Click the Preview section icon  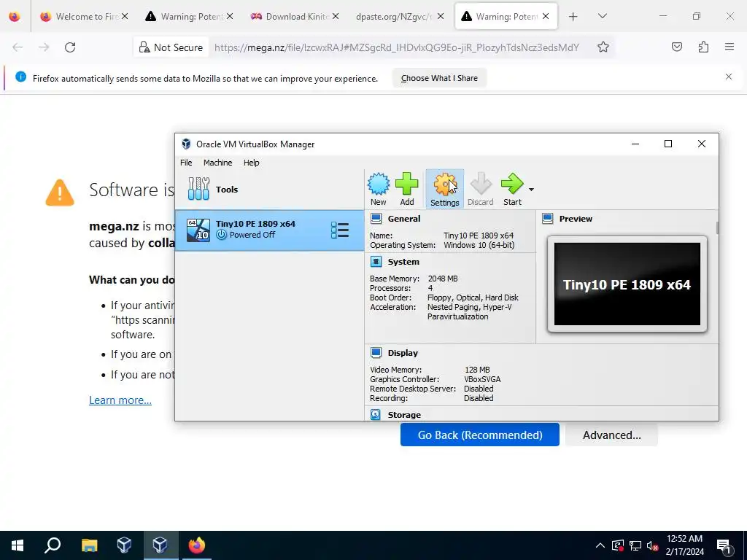[x=548, y=219]
